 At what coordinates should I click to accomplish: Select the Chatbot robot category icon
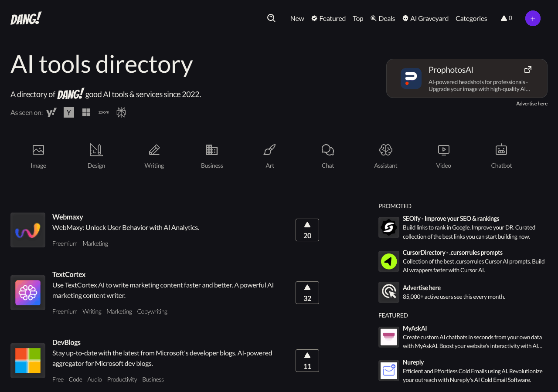pos(501,150)
